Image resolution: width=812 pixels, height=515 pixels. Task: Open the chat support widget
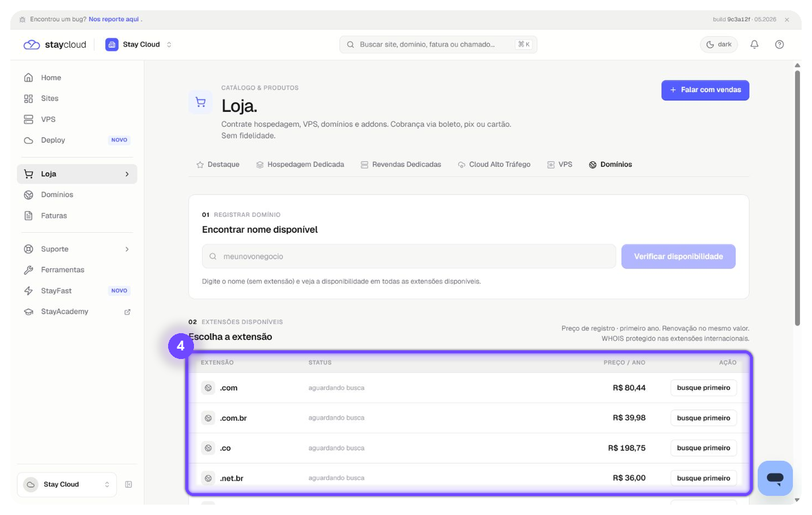(775, 478)
